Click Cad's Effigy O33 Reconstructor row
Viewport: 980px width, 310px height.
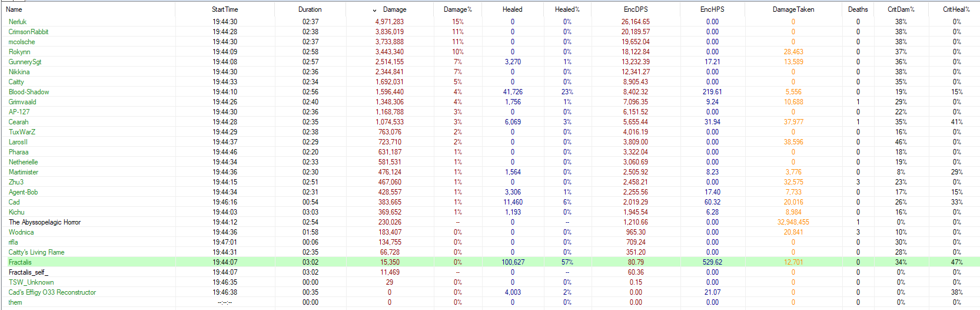[52, 292]
